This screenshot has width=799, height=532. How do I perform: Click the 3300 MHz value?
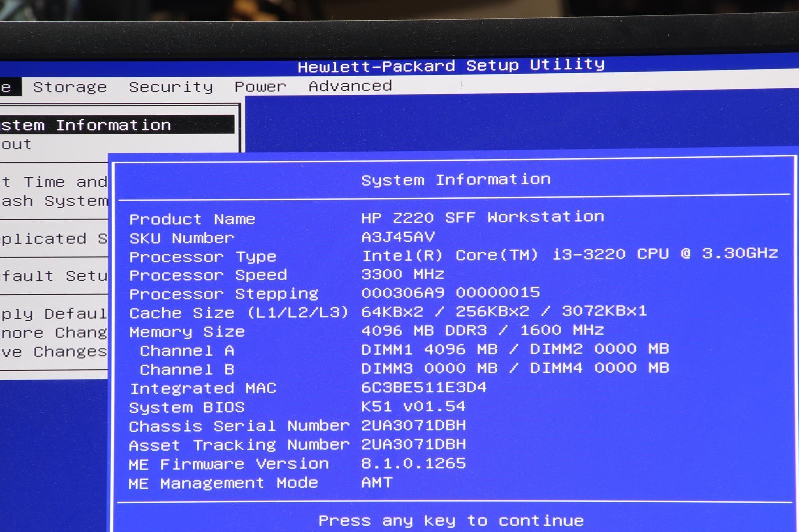(x=402, y=274)
